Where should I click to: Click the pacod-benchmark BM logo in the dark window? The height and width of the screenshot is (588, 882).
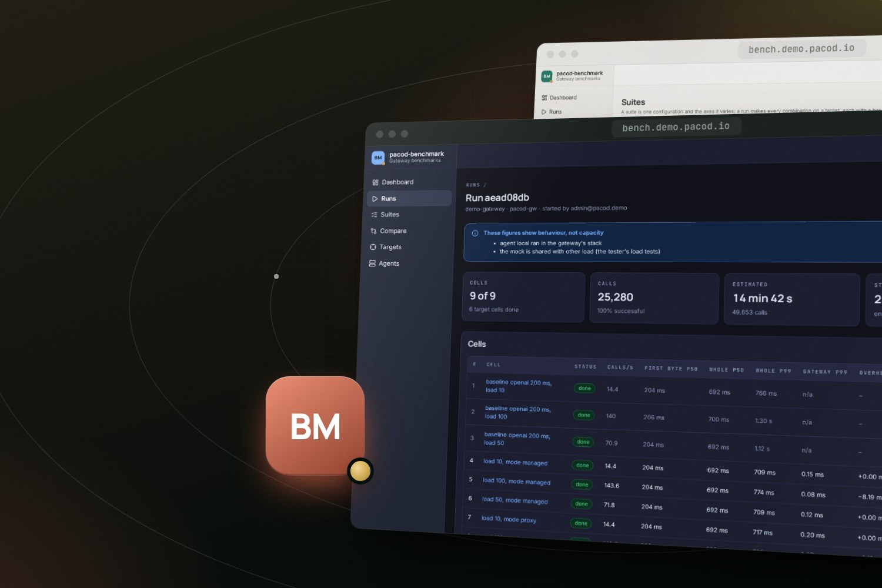378,158
